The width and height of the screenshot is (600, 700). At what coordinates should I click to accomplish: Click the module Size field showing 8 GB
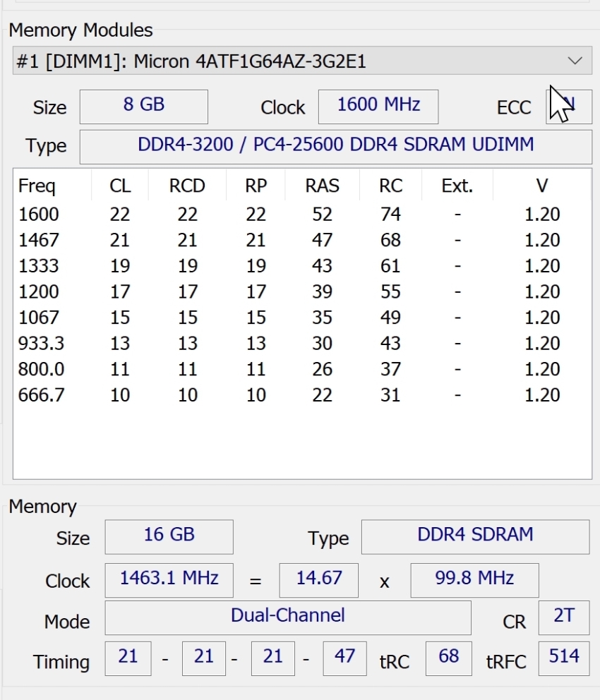pyautogui.click(x=143, y=106)
